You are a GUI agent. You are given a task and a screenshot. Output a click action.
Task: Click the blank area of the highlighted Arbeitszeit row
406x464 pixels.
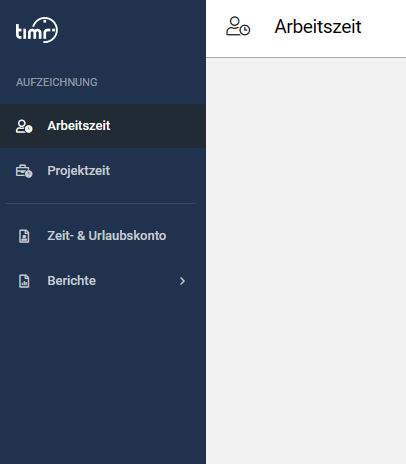(157, 126)
